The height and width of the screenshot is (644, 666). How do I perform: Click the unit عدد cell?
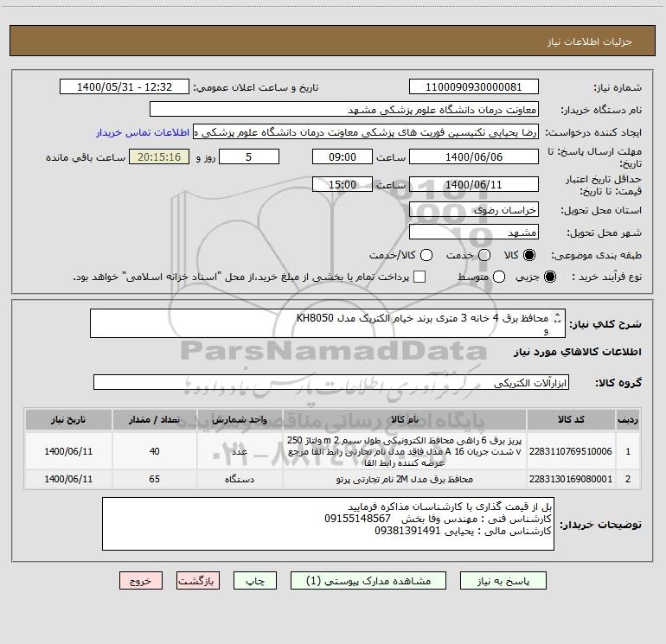click(240, 451)
